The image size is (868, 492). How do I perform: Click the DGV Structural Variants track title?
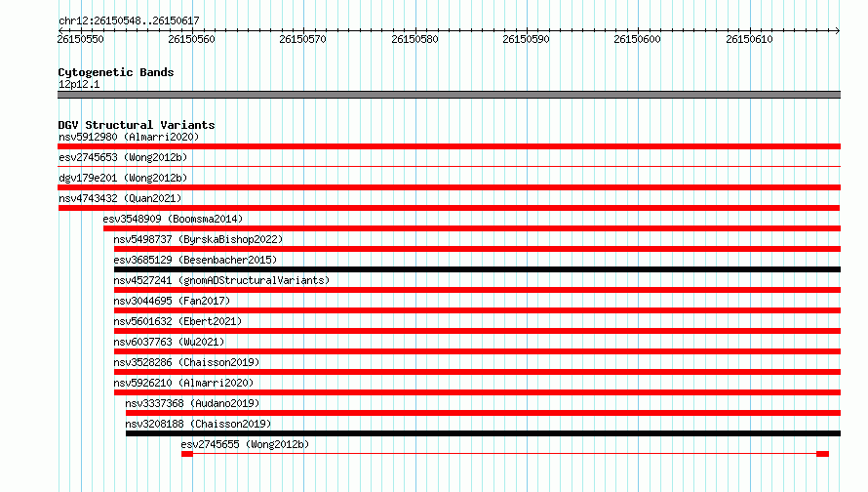[x=137, y=125]
